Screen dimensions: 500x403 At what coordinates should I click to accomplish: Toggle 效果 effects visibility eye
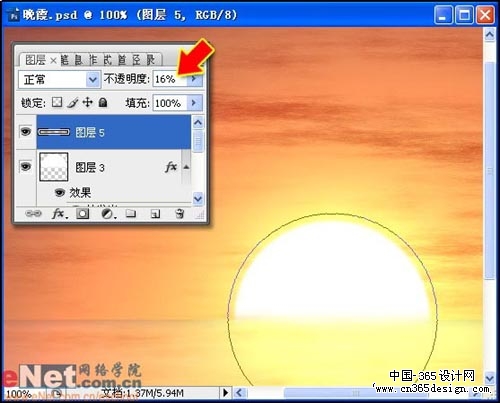pyautogui.click(x=60, y=192)
